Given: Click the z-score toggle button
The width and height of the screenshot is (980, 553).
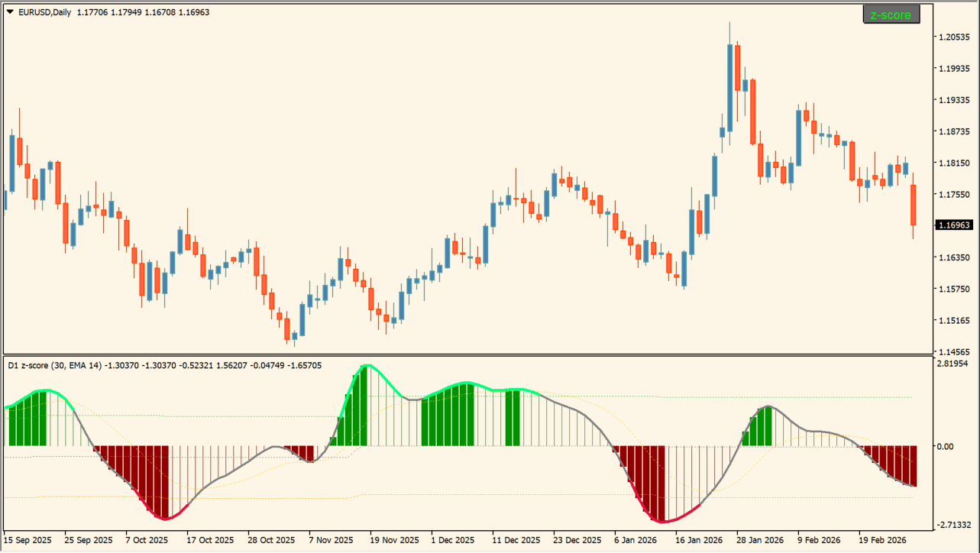Looking at the screenshot, I should (x=891, y=15).
